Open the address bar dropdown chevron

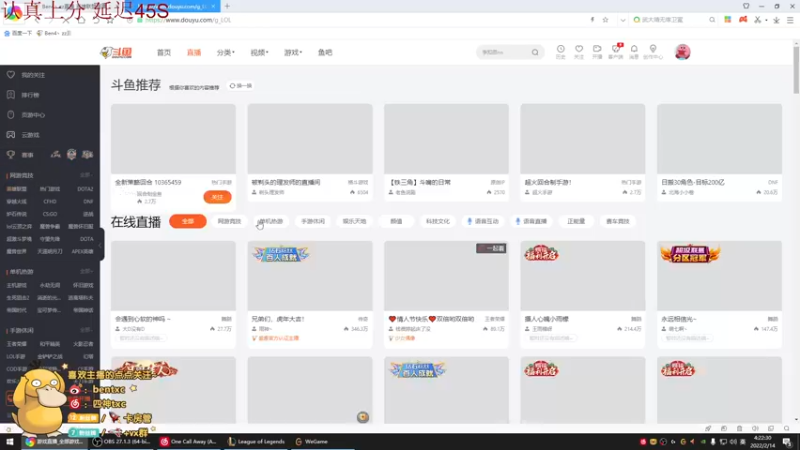click(622, 20)
